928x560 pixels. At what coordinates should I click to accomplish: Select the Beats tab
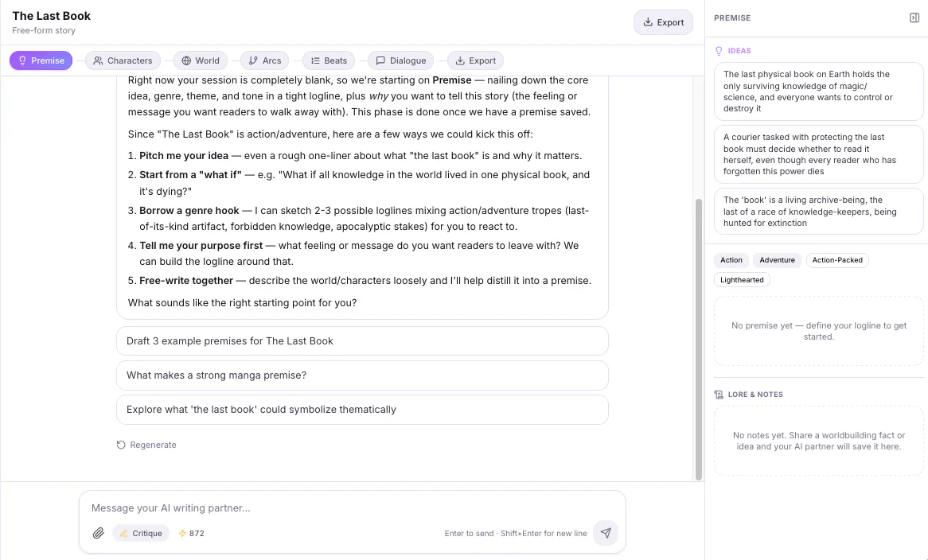coord(329,60)
